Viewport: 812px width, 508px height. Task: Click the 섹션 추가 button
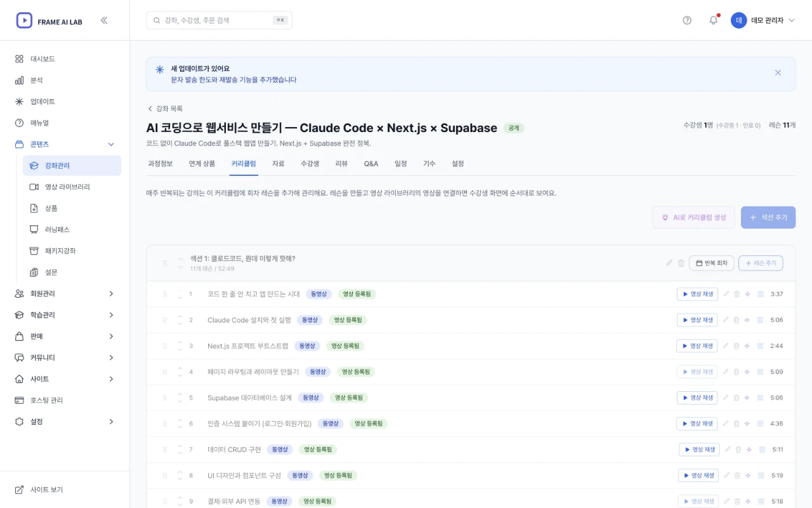pos(768,217)
